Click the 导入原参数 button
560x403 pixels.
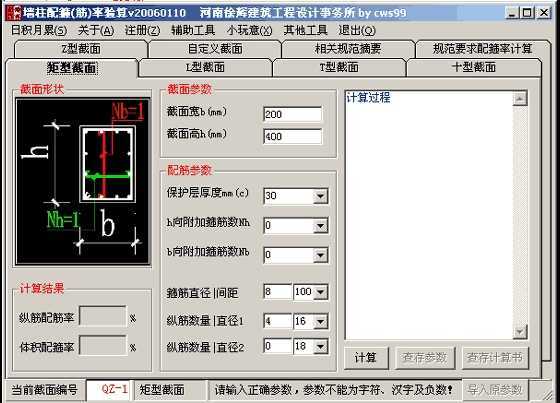pyautogui.click(x=495, y=390)
